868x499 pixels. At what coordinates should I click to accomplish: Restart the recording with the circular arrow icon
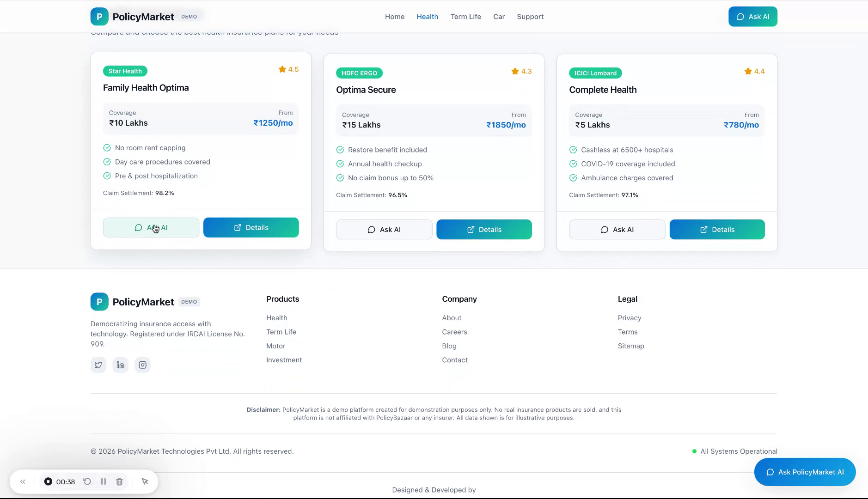point(87,481)
